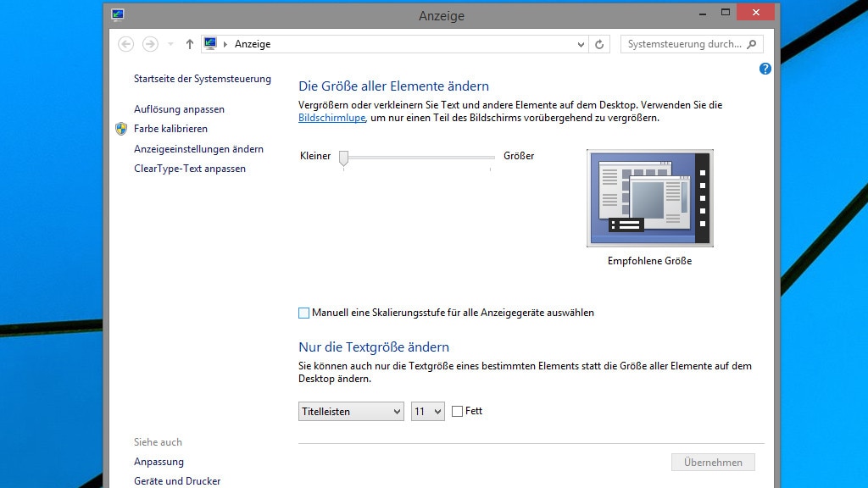Viewport: 868px width, 488px height.
Task: Open Anpassung under Siehe auch
Action: pyautogui.click(x=159, y=462)
